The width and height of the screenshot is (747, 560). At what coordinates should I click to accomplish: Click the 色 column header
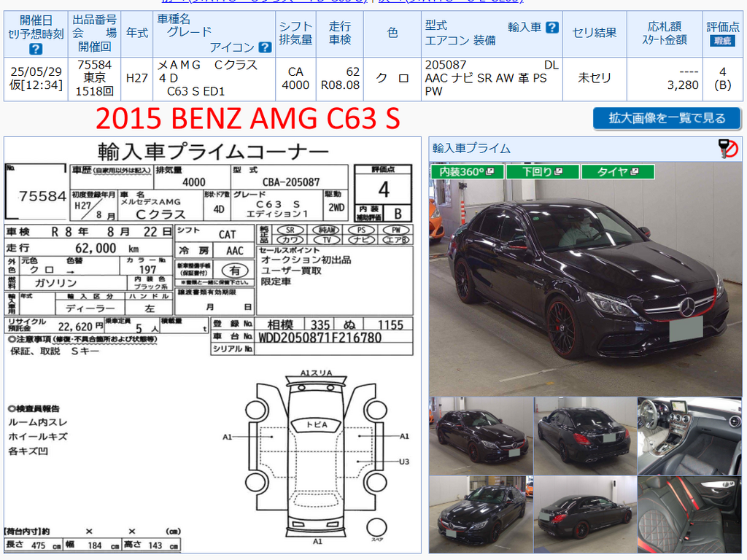pos(392,34)
